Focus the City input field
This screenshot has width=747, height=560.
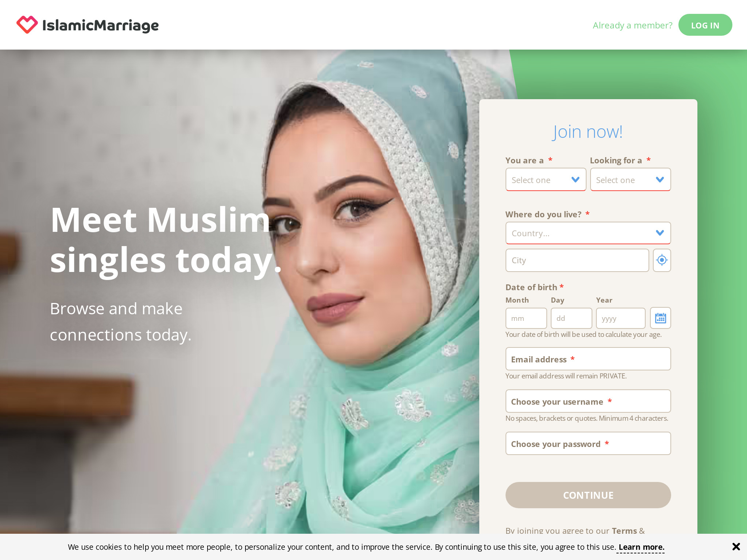(x=577, y=260)
